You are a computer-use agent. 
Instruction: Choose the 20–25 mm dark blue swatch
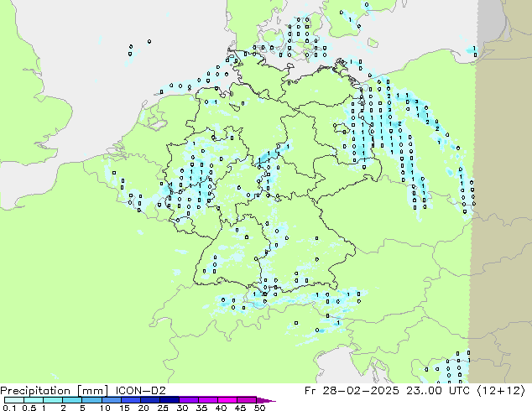(149, 400)
